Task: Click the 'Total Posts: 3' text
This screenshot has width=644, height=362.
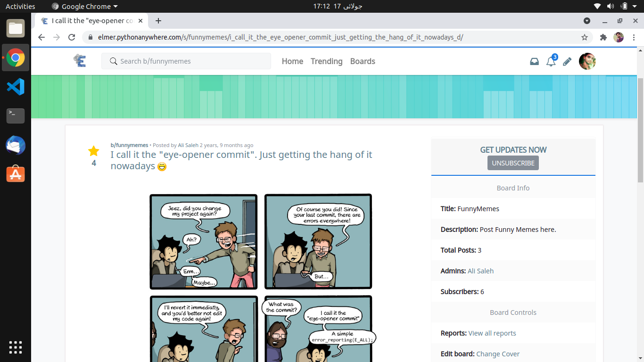Action: pos(461,250)
